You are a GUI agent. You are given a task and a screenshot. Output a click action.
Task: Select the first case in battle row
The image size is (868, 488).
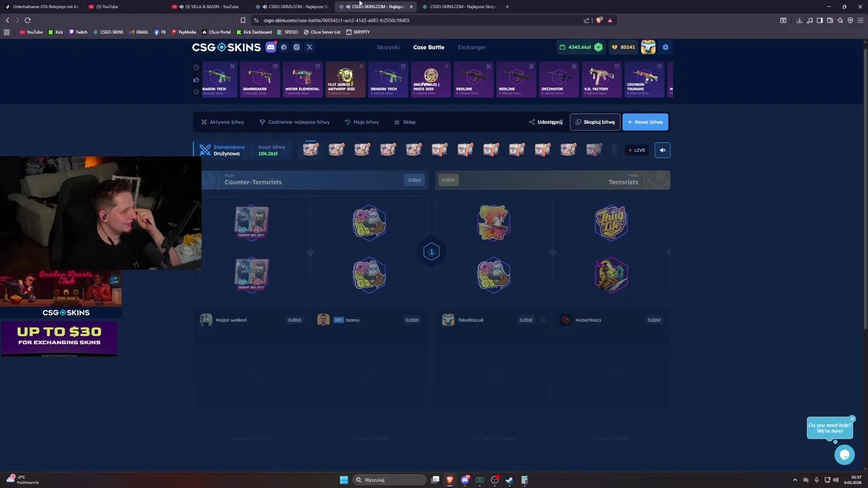click(x=311, y=149)
